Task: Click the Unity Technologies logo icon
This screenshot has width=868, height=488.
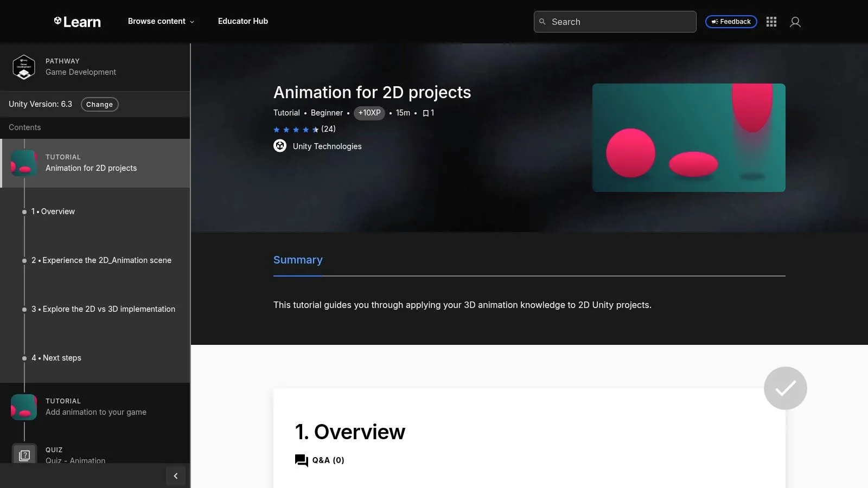Action: coord(280,146)
